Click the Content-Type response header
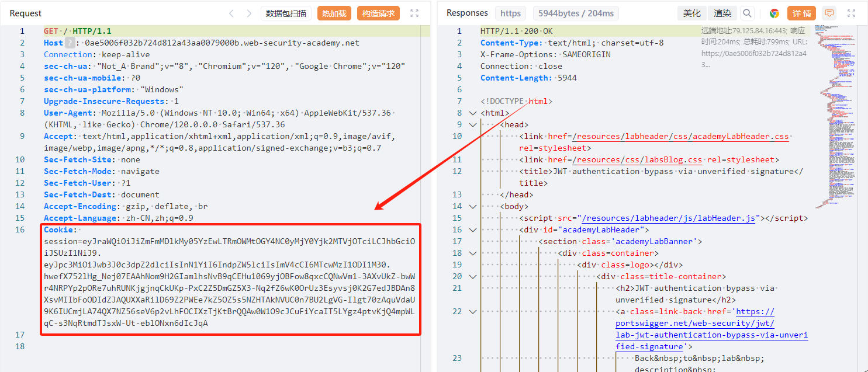Screen dimensions: 868x372 point(572,43)
